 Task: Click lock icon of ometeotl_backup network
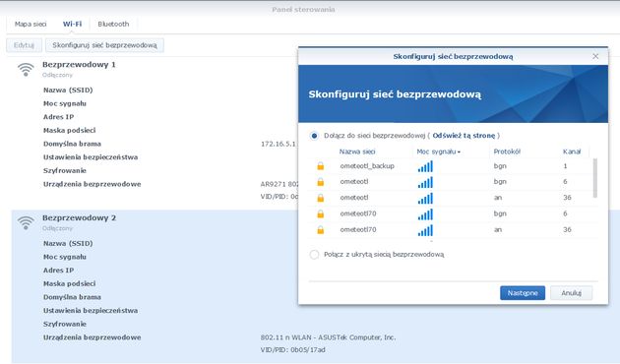point(321,166)
